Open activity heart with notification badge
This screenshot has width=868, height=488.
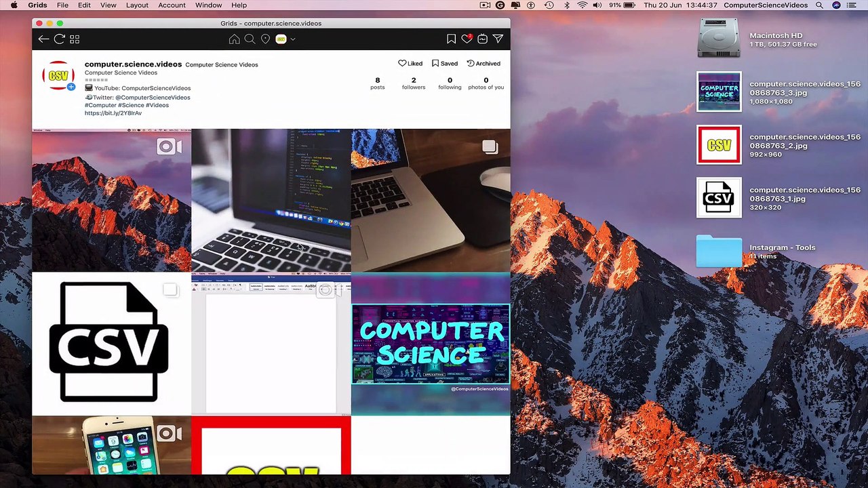(x=467, y=39)
